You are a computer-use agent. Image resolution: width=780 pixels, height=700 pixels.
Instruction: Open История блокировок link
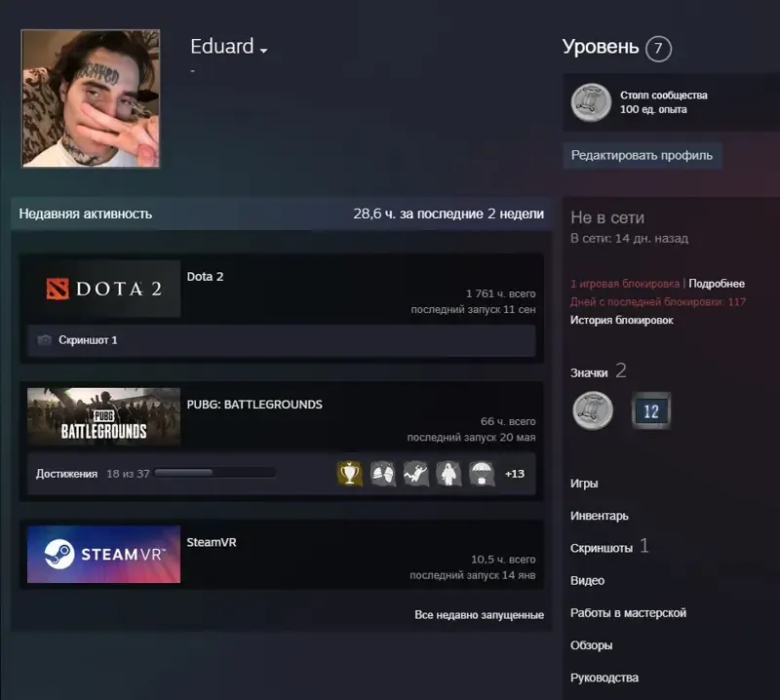(622, 320)
